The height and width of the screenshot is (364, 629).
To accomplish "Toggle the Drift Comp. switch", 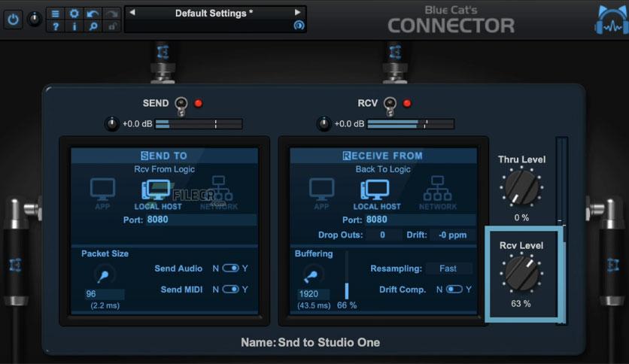I will click(x=454, y=289).
